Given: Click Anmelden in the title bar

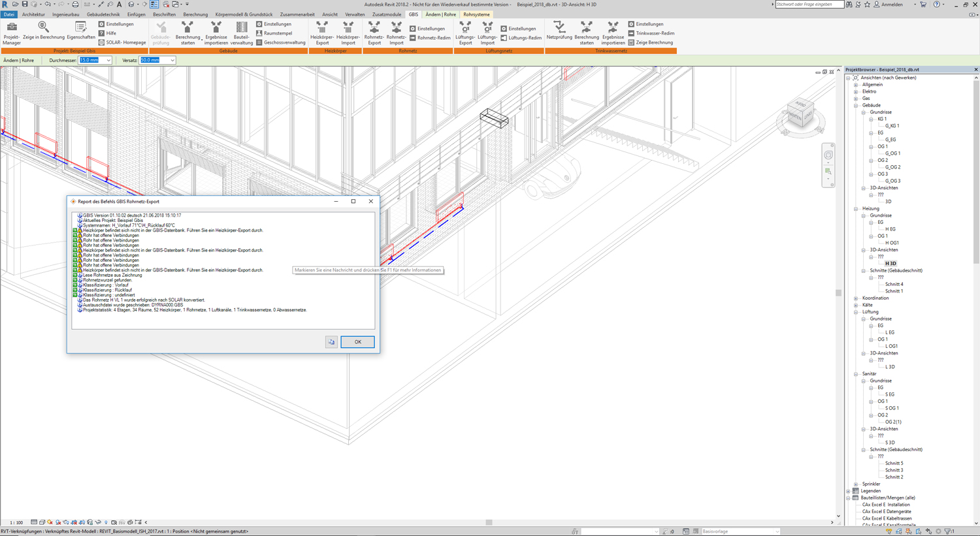Looking at the screenshot, I should (892, 5).
